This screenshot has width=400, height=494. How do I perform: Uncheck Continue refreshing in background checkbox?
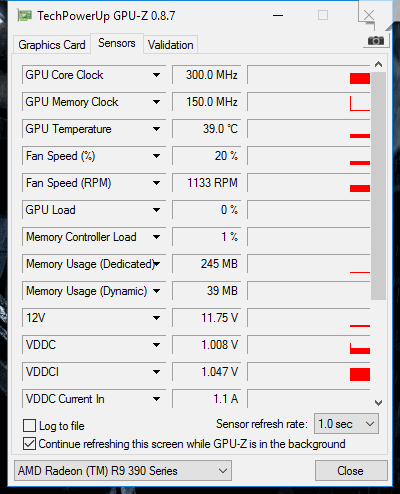(29, 444)
